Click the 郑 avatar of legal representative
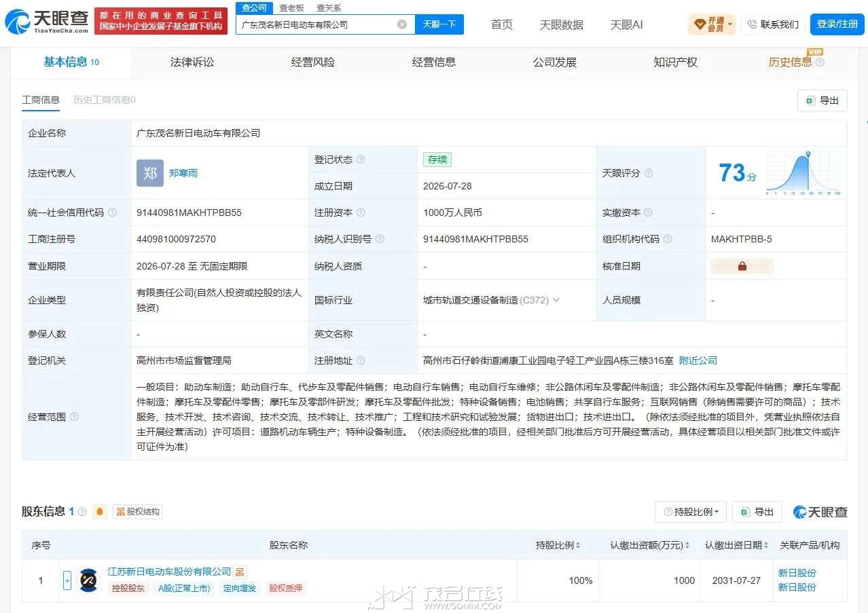The height and width of the screenshot is (613, 868). pyautogui.click(x=150, y=173)
